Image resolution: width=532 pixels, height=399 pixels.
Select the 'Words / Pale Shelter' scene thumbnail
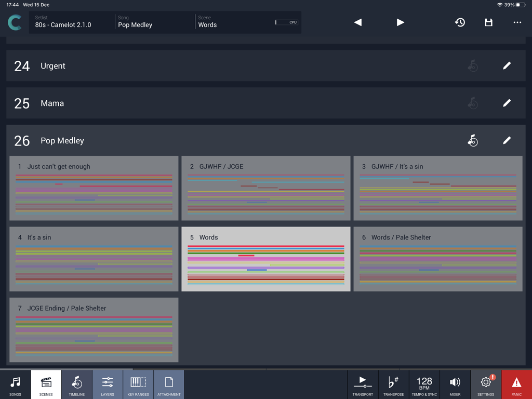[437, 259]
